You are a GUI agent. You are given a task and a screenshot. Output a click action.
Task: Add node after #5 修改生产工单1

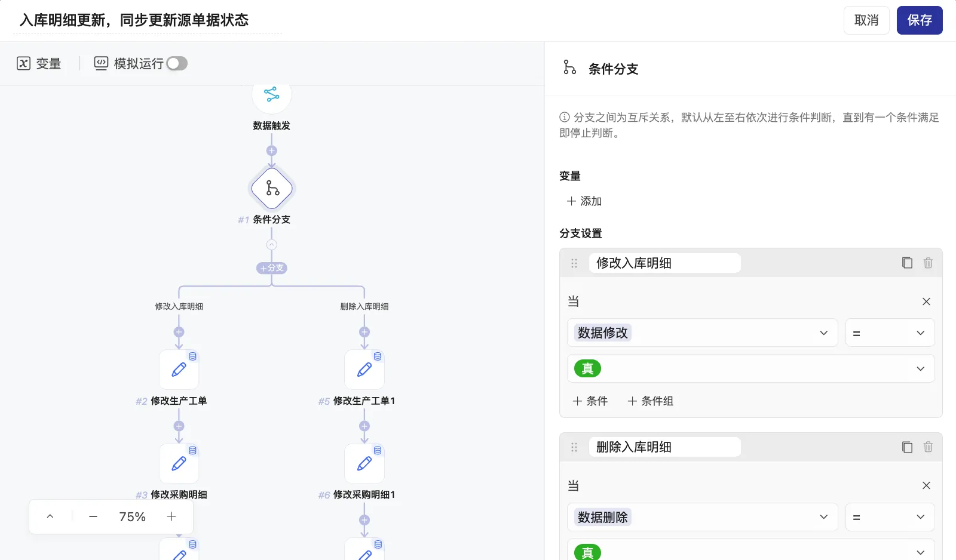[x=364, y=426]
